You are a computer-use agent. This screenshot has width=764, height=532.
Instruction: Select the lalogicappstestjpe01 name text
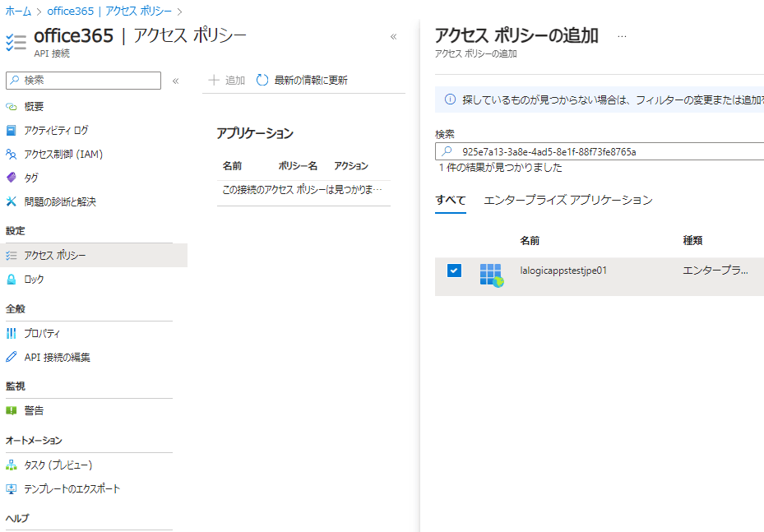pyautogui.click(x=563, y=271)
